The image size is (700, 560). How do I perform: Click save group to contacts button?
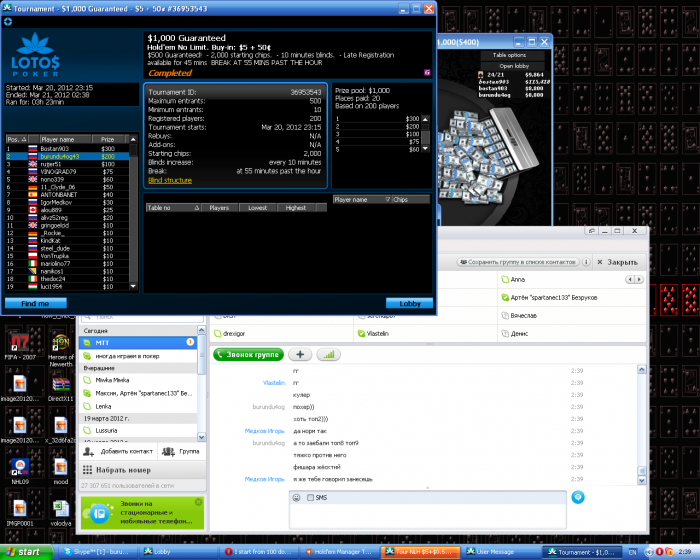point(518,262)
